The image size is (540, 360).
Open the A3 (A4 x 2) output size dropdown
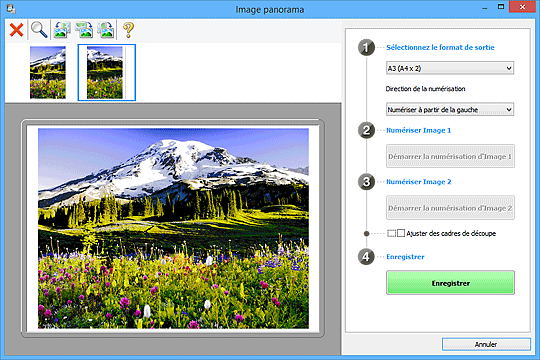pos(450,68)
